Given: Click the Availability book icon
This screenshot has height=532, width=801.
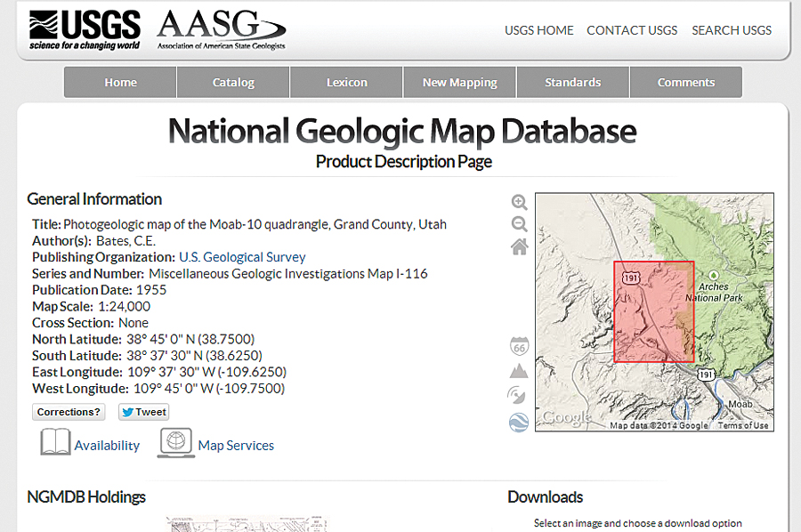Looking at the screenshot, I should 55,441.
